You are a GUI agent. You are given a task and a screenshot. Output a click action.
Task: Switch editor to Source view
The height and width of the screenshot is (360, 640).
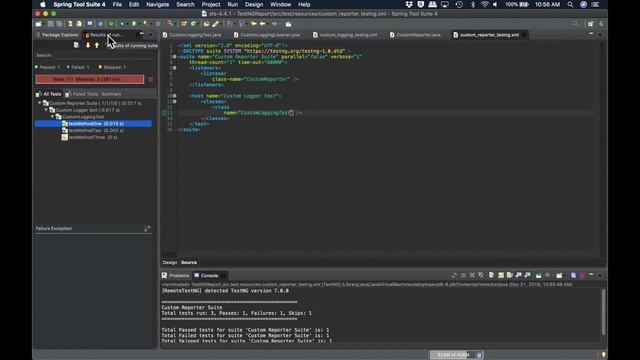pos(189,262)
